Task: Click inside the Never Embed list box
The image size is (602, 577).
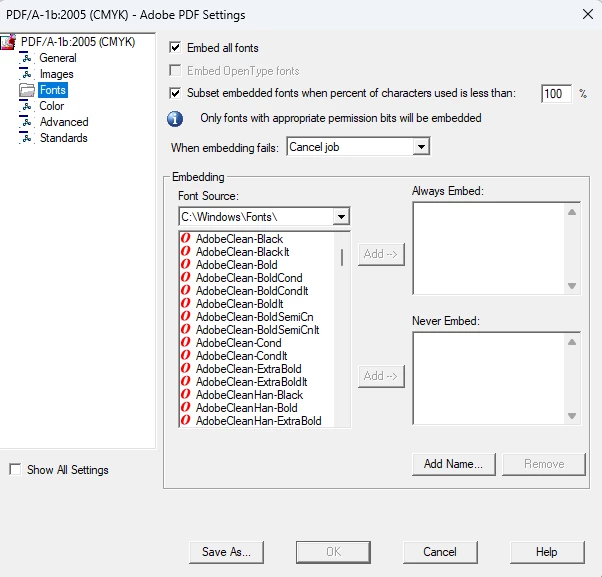Action: [x=489, y=379]
